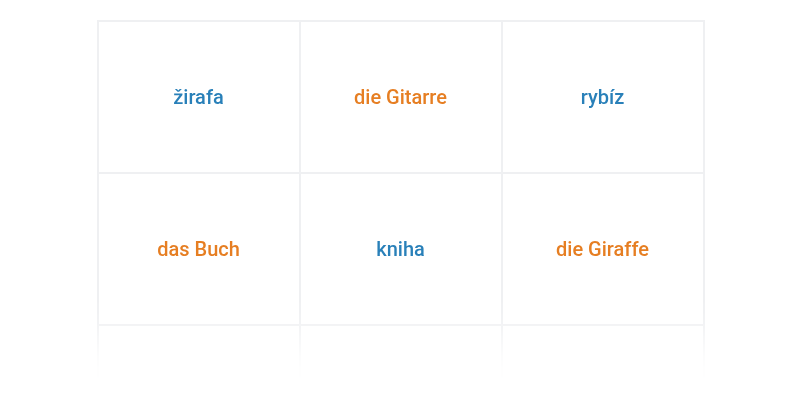Tap the blue word kniha

pos(400,249)
